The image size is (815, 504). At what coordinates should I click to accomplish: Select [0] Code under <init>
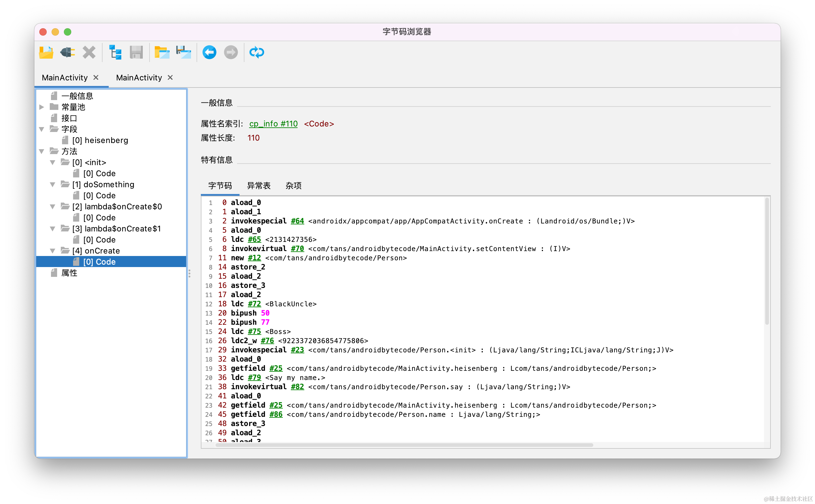tap(99, 173)
